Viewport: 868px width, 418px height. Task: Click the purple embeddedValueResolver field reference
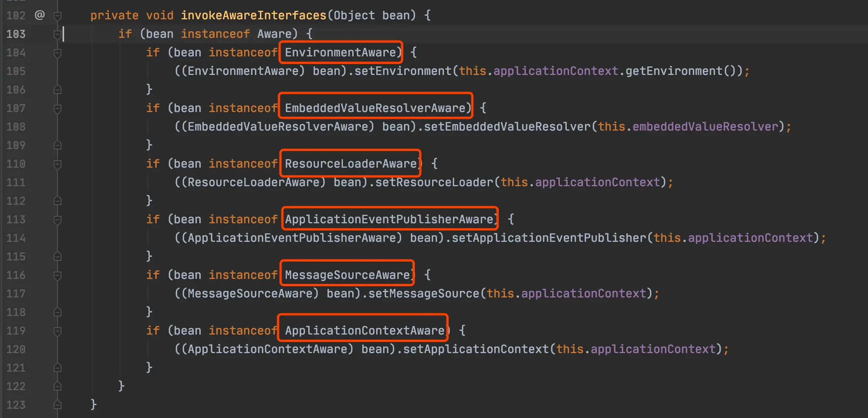tap(705, 127)
